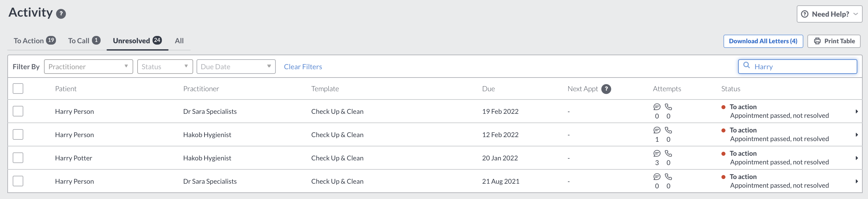Click the phone attempts icon for 12 Feb 2022 row
The image size is (868, 199).
[x=668, y=130]
